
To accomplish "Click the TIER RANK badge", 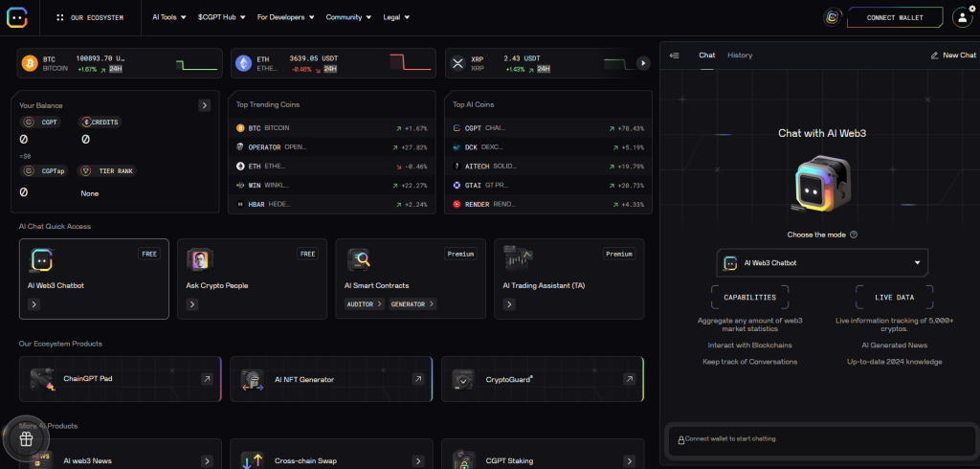I will (x=107, y=170).
